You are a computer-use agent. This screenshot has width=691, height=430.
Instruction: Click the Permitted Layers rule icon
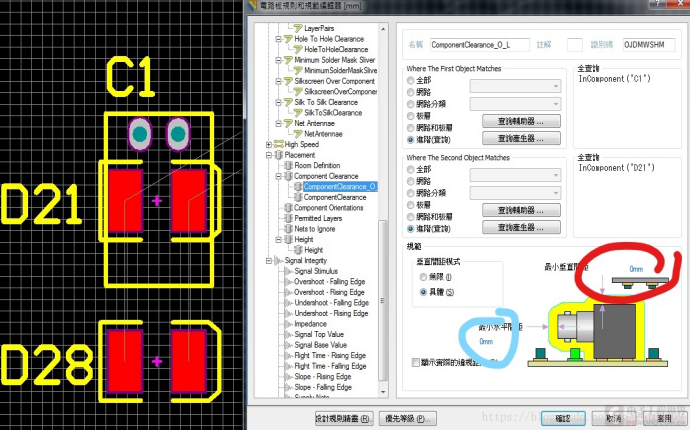coord(288,218)
